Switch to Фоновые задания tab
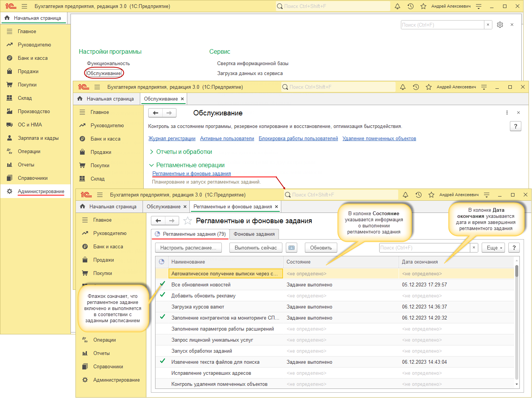Screen dimensions: 532x398 tap(254, 234)
